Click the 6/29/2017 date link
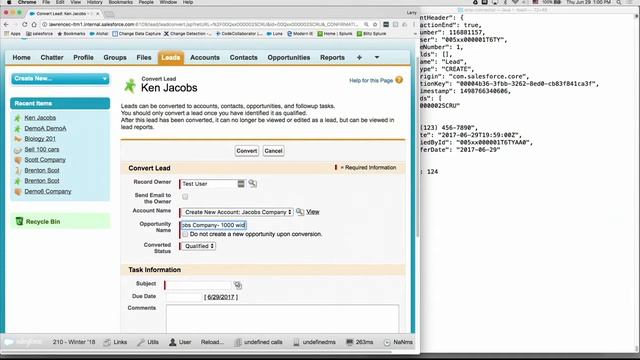The image size is (640, 360). (x=221, y=297)
